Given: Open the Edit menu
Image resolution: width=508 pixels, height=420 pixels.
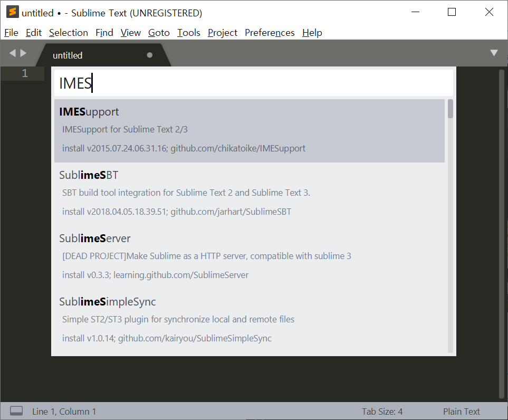Looking at the screenshot, I should (34, 33).
